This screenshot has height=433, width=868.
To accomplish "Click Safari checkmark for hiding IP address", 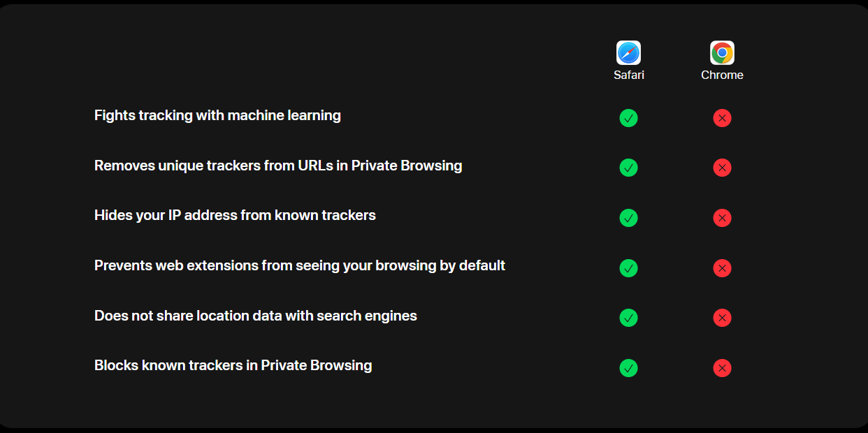I will pos(628,218).
